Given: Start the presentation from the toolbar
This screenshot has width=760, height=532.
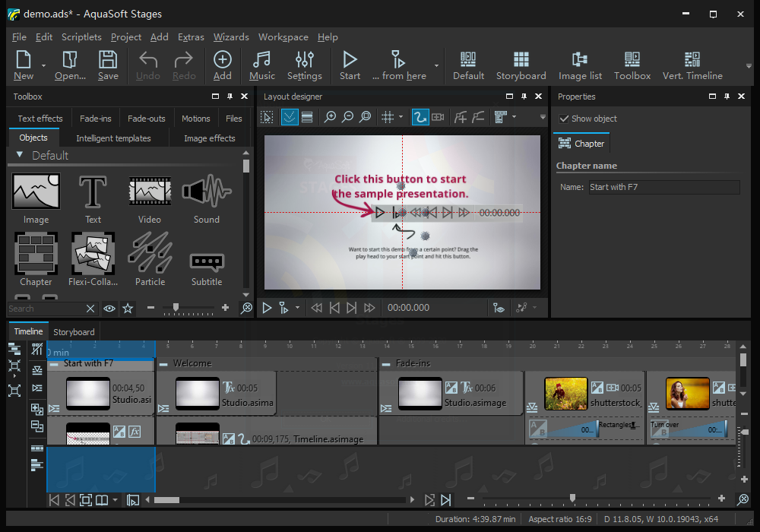Looking at the screenshot, I should pyautogui.click(x=350, y=65).
